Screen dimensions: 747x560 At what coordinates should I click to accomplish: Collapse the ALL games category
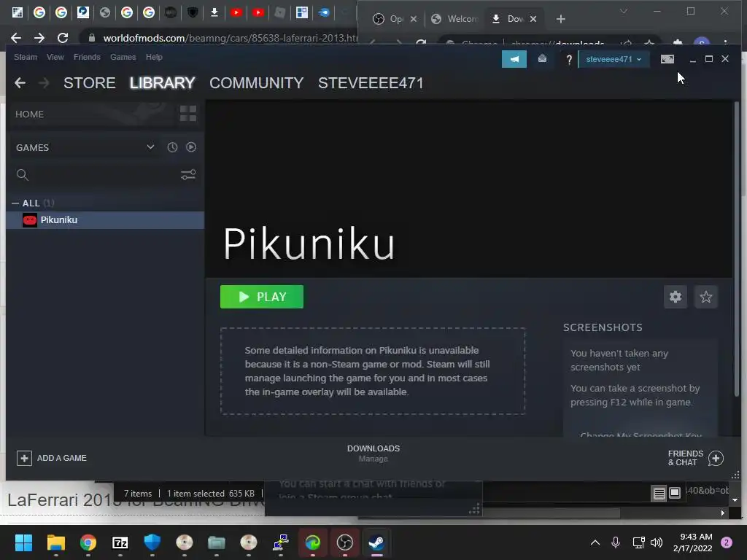15,203
